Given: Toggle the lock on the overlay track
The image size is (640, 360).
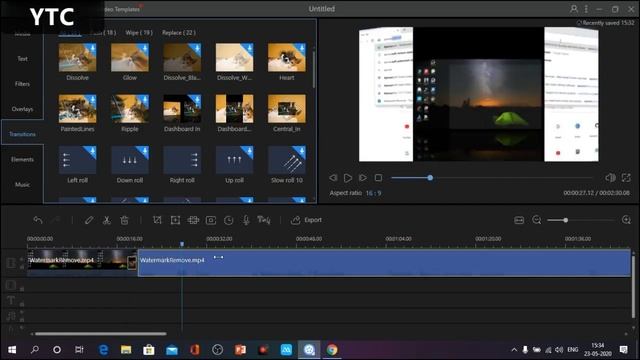Looking at the screenshot, I should 22,289.
